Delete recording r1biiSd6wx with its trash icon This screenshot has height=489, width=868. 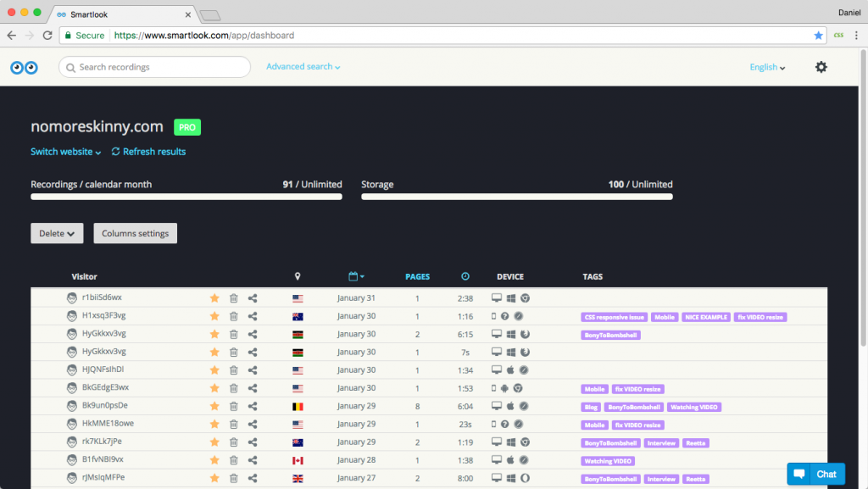point(234,298)
